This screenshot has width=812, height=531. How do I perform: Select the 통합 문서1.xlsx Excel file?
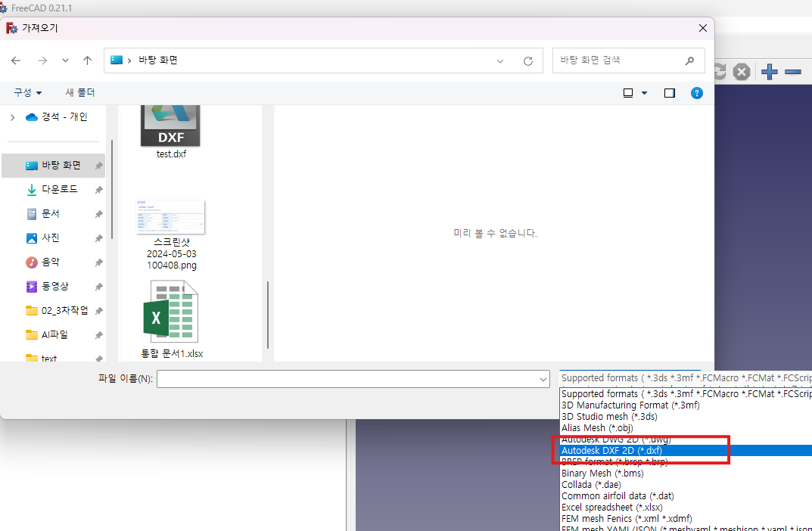coord(172,319)
